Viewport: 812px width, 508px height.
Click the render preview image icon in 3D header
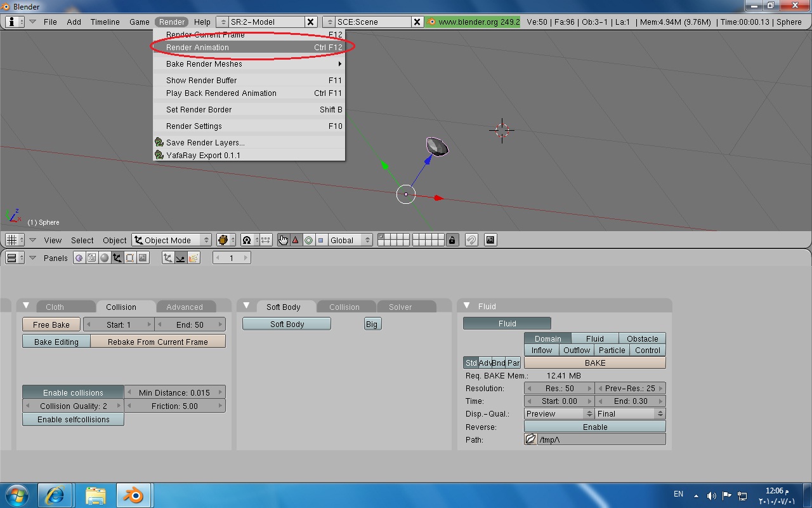coord(490,240)
